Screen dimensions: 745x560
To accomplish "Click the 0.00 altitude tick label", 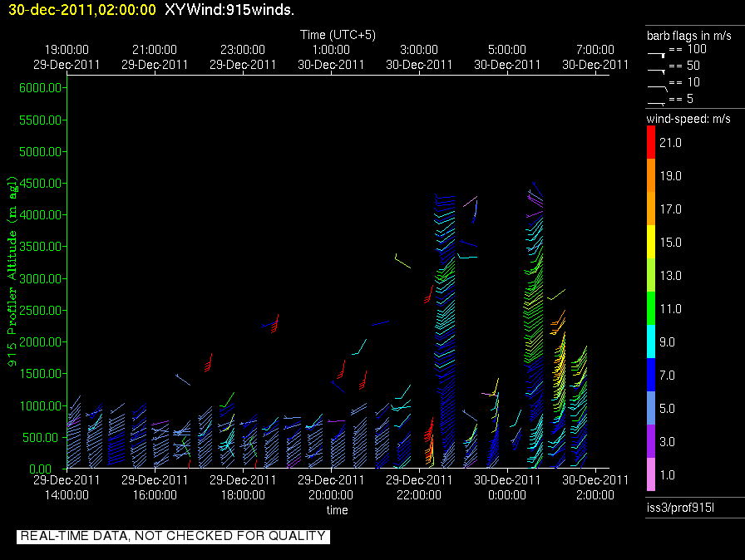I will coord(41,469).
